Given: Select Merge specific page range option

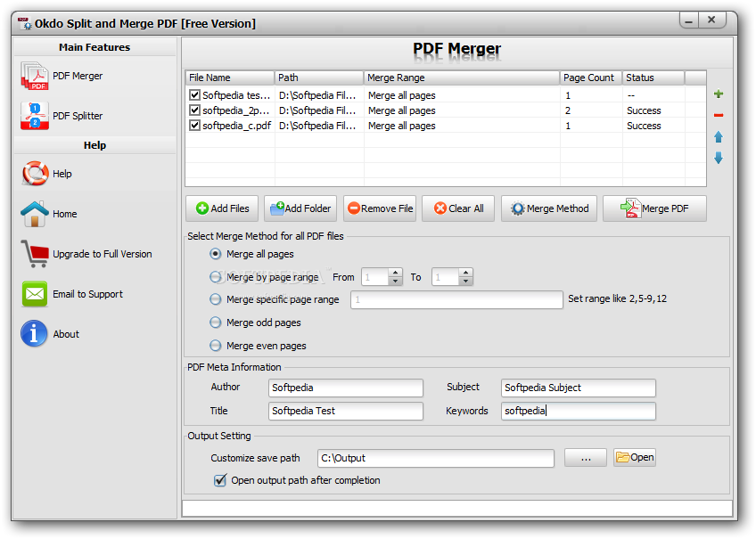Looking at the screenshot, I should point(216,299).
